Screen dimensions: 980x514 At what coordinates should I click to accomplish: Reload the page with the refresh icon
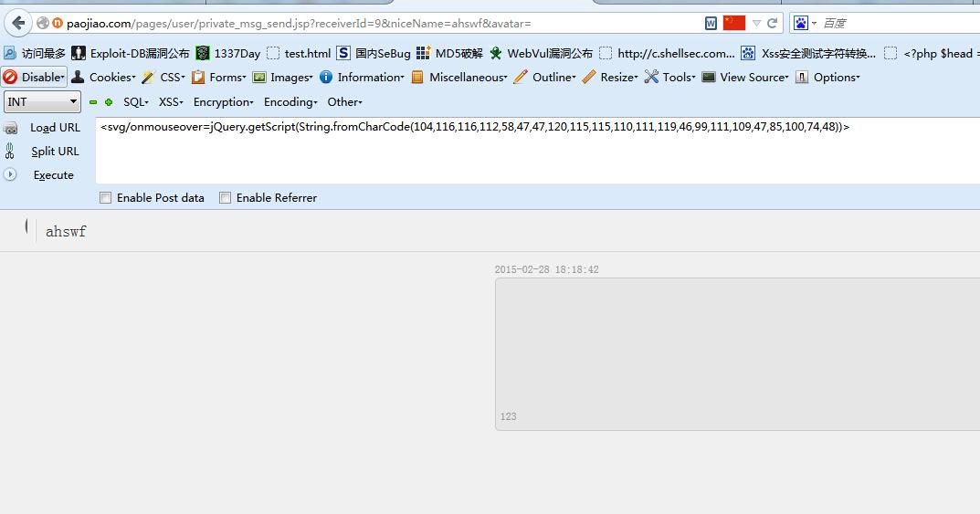[772, 23]
